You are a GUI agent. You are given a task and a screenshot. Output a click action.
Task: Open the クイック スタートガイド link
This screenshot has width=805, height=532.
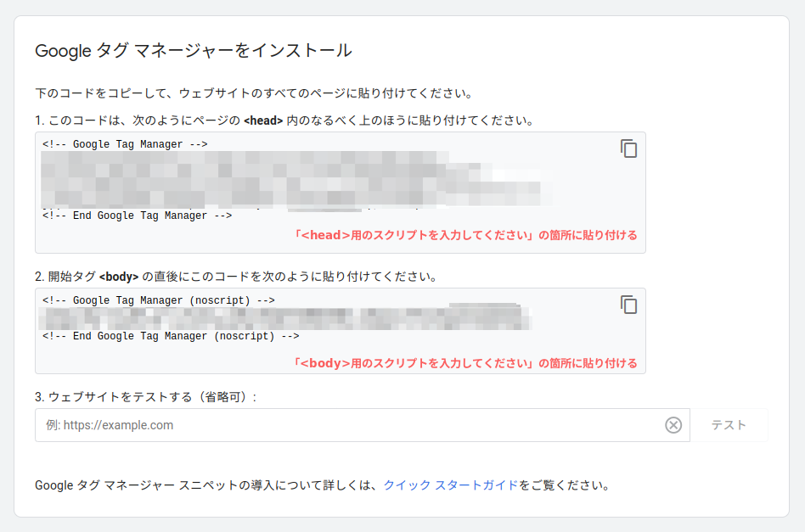pyautogui.click(x=451, y=484)
